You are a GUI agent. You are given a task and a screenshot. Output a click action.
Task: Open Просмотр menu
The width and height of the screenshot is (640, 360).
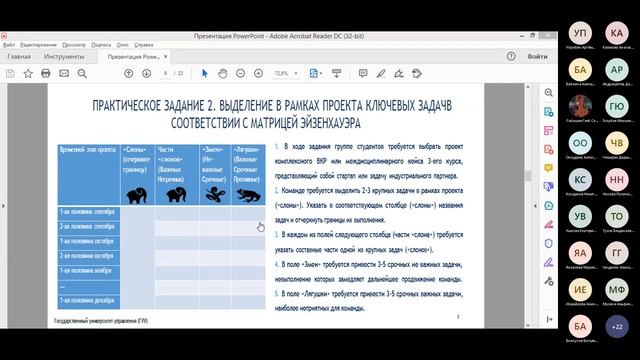(74, 45)
